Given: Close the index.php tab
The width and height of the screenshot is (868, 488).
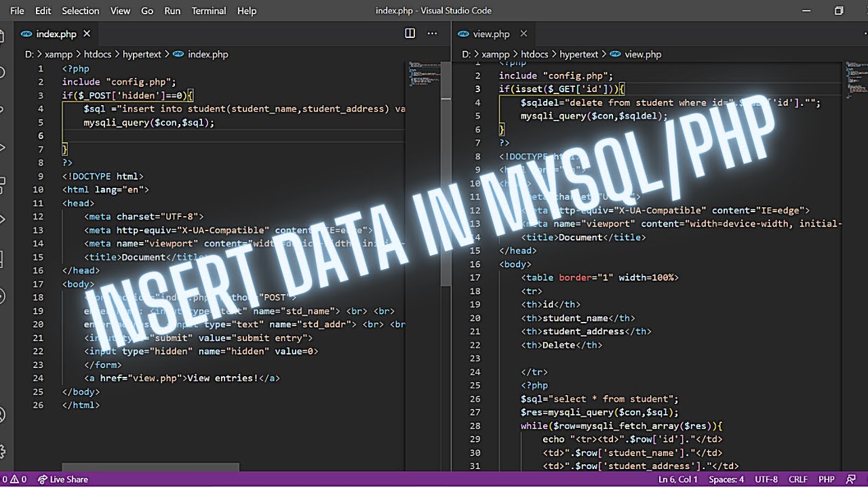Looking at the screenshot, I should click(87, 34).
